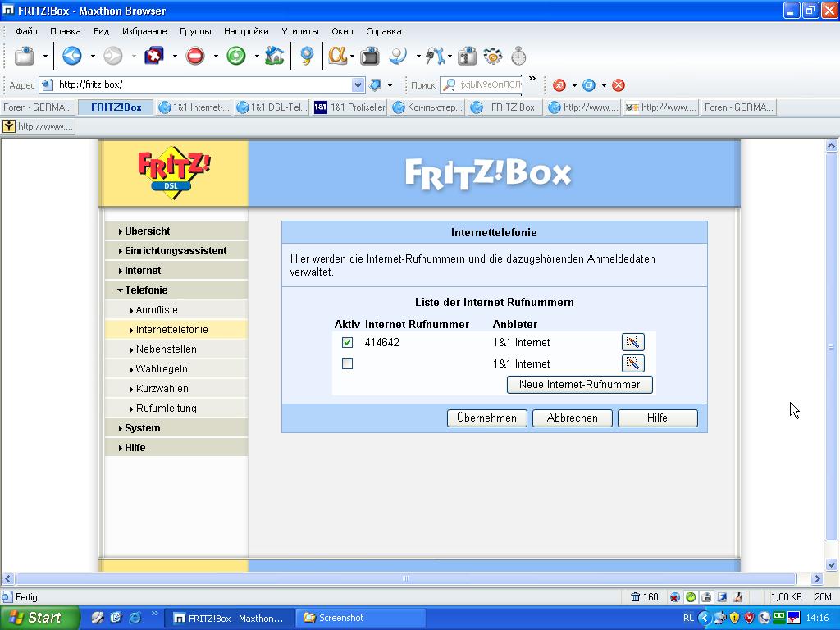This screenshot has height=630, width=840.
Task: Edit the empty 1&1 Internet number entry
Action: pos(632,363)
